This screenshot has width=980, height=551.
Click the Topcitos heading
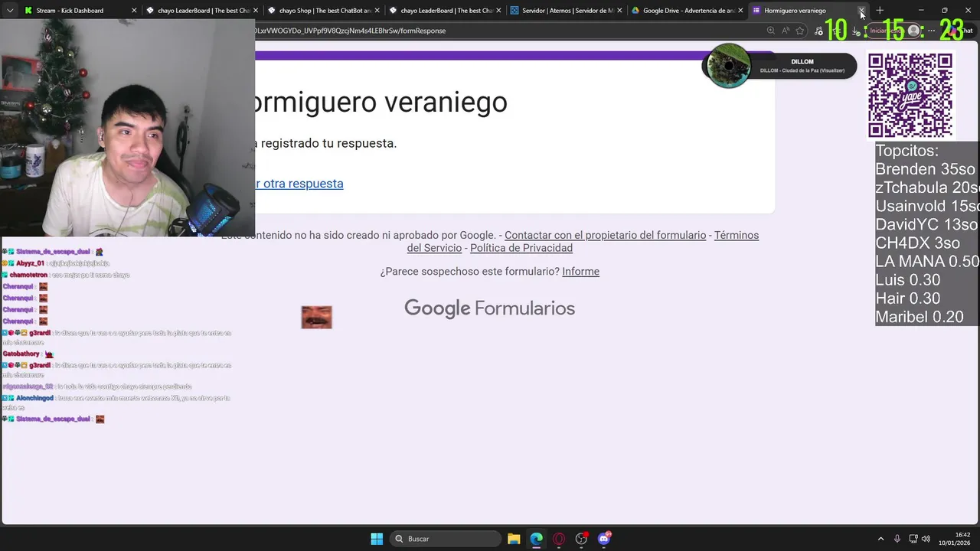click(x=906, y=151)
